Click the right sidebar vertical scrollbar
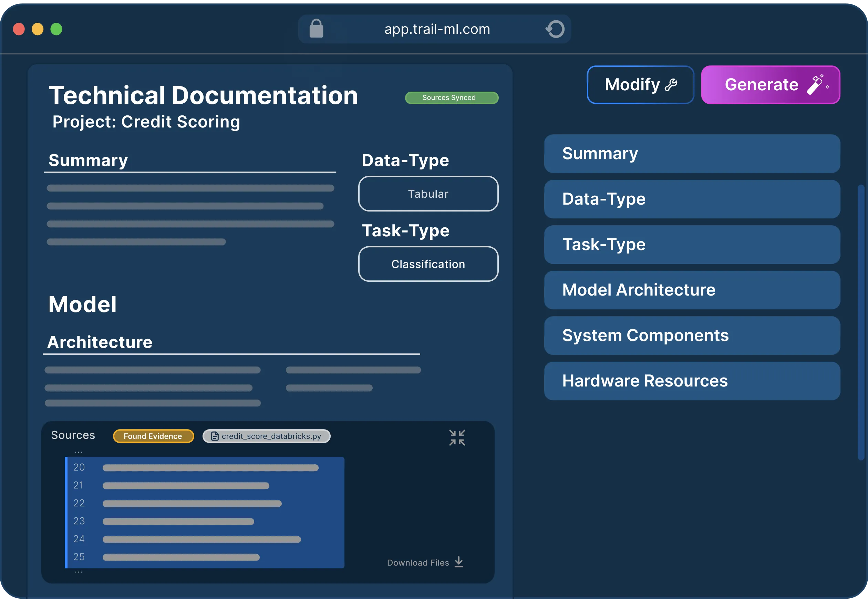The width and height of the screenshot is (868, 599). coord(860,323)
